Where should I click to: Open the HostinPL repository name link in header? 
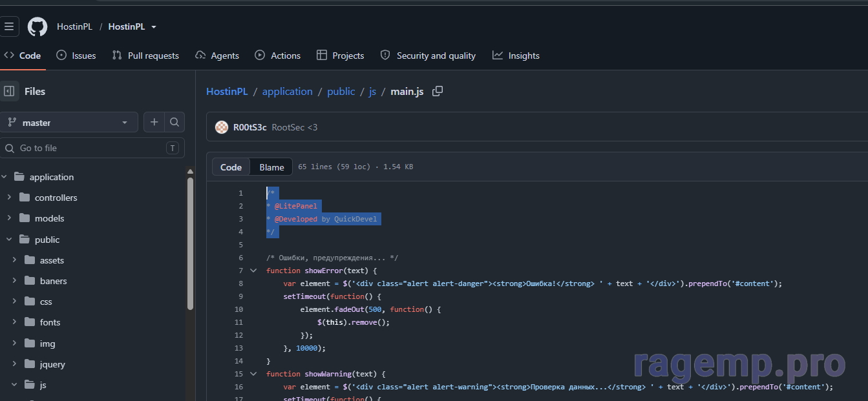(x=127, y=26)
